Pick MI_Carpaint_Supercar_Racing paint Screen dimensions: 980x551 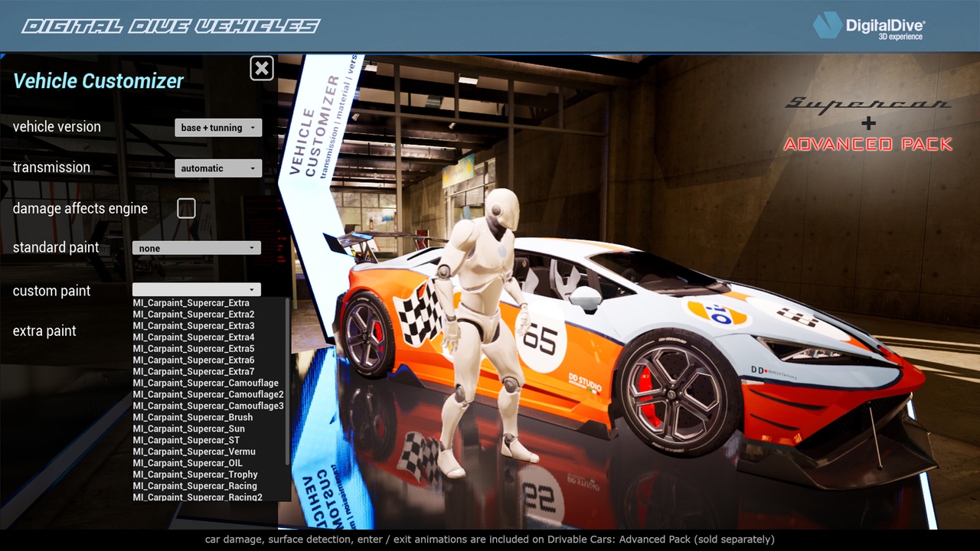(x=194, y=487)
